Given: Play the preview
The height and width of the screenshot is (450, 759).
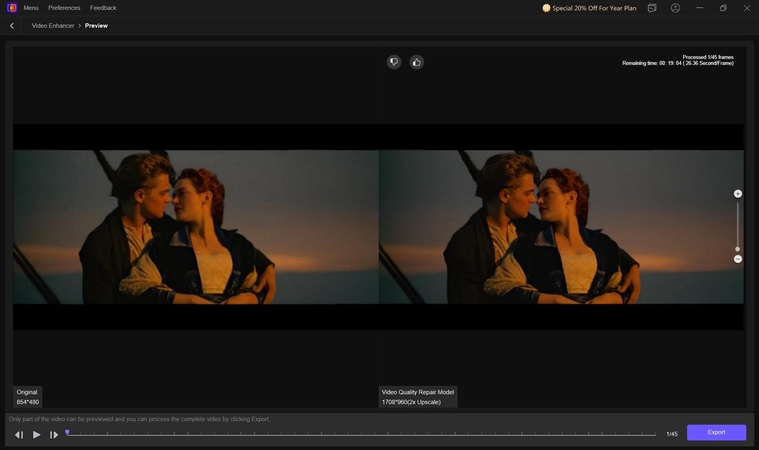Looking at the screenshot, I should (x=36, y=435).
